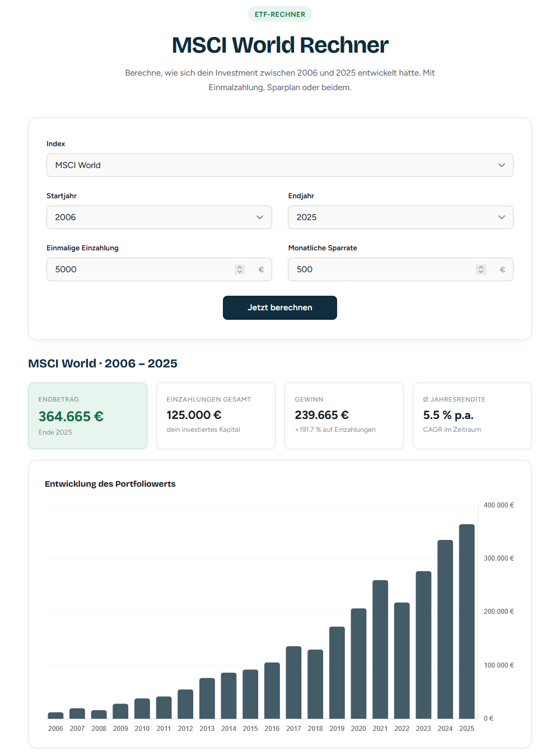Viewport: 560px width, 755px height.
Task: Click the Monatliche Sparrate input field
Action: pyautogui.click(x=400, y=269)
